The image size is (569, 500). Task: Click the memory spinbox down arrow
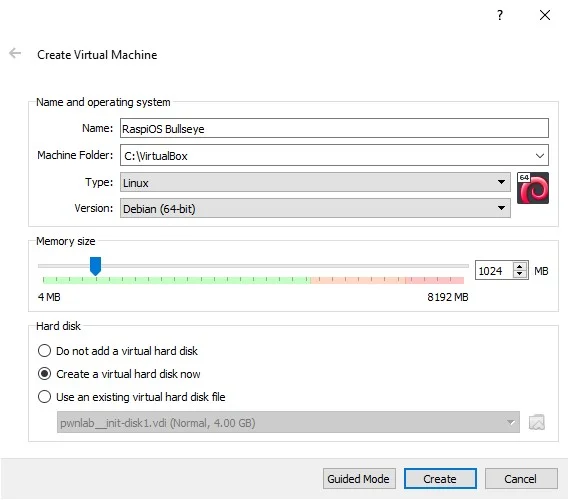point(520,274)
